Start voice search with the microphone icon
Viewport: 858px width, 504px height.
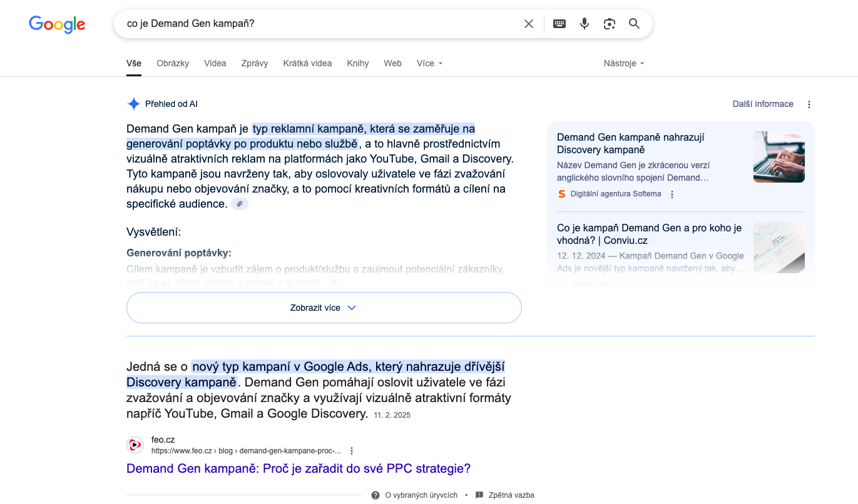(x=585, y=24)
